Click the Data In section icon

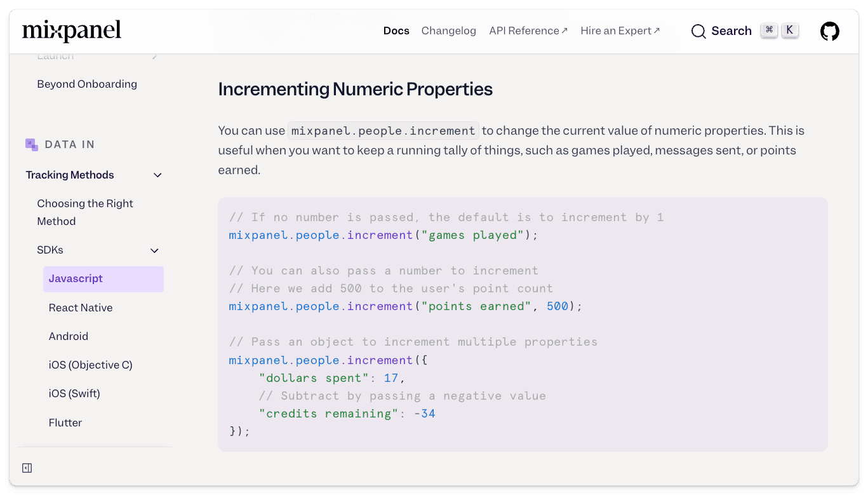click(31, 144)
